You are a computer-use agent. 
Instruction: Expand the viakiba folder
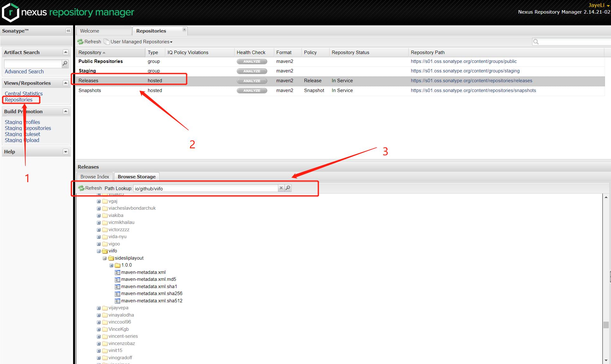[x=99, y=215]
